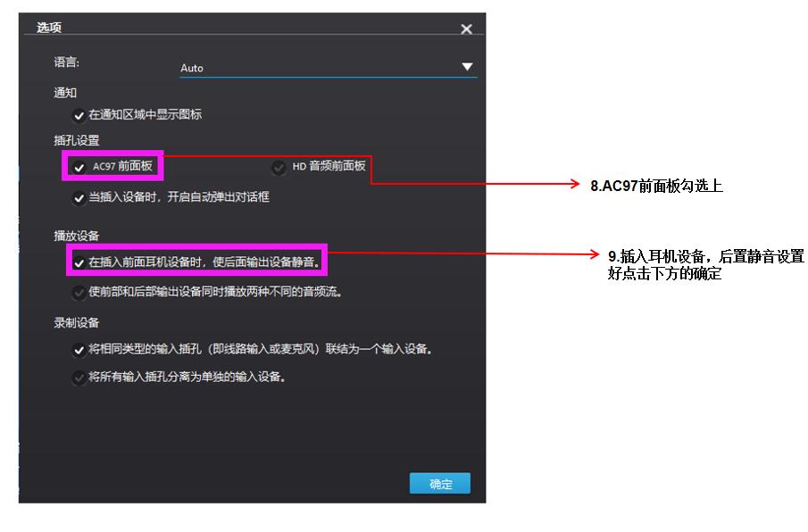The width and height of the screenshot is (808, 532).
Task: Click the 语言: label
Action: click(x=66, y=62)
